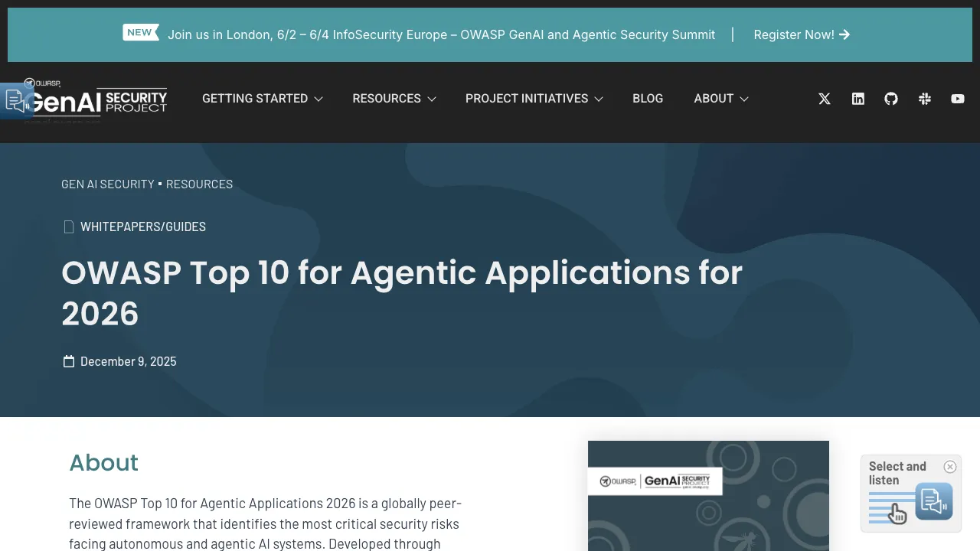
Task: Go to Resources breadcrumb link
Action: tap(199, 184)
